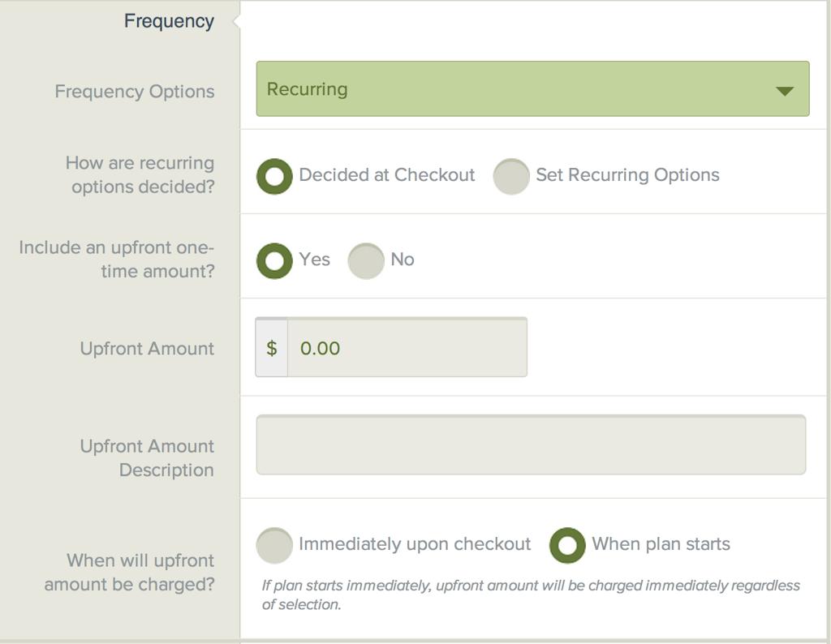Select No for upfront one-time amount
This screenshot has height=644, width=831.
pos(366,260)
